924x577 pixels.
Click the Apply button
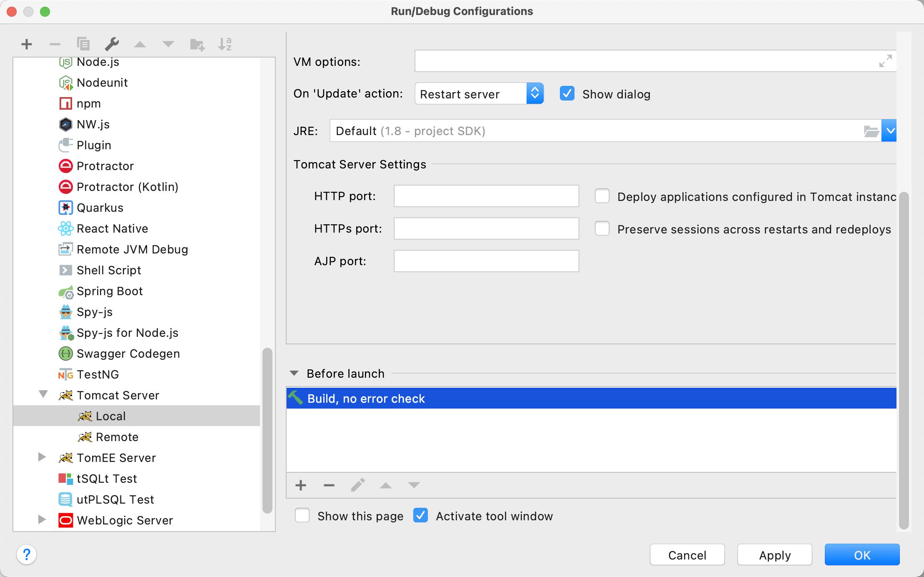[774, 555]
